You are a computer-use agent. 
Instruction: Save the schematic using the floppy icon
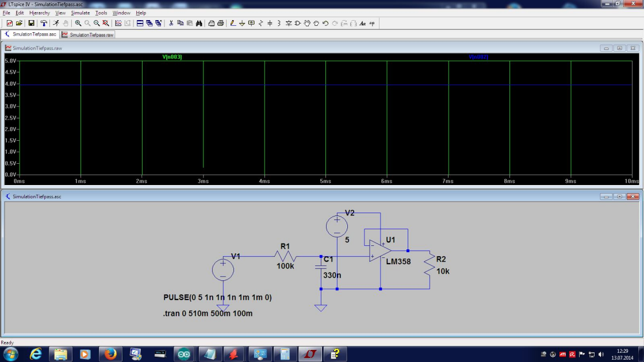[31, 24]
